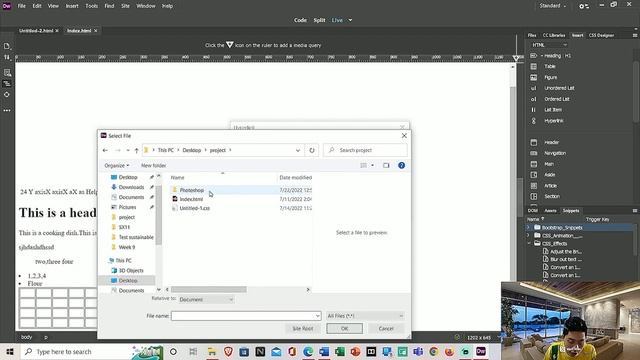640x360 pixels.
Task: Insert a Hyperlink element
Action: (x=553, y=121)
